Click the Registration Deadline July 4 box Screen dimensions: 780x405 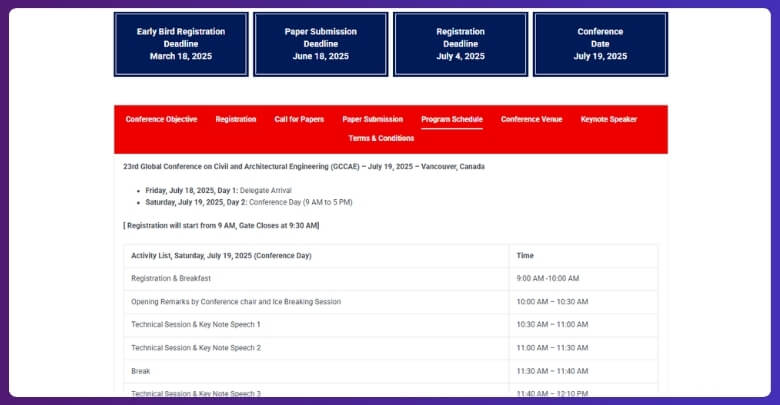click(x=461, y=44)
